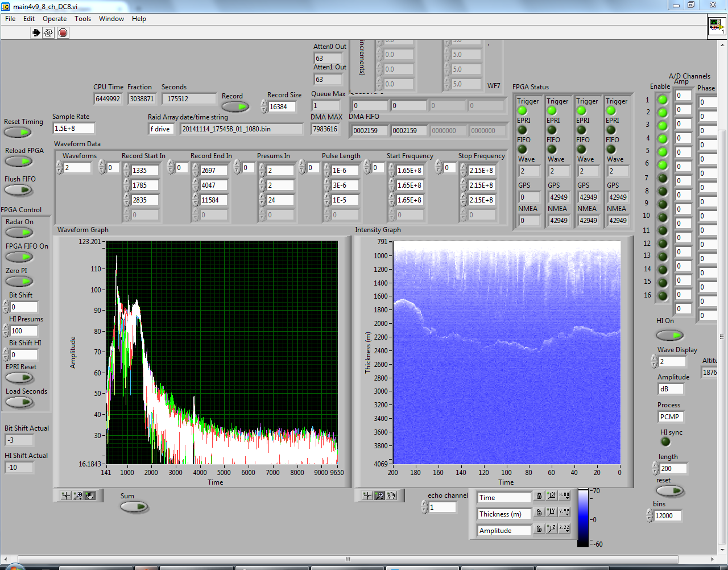Toggle the Record switch

pos(235,106)
